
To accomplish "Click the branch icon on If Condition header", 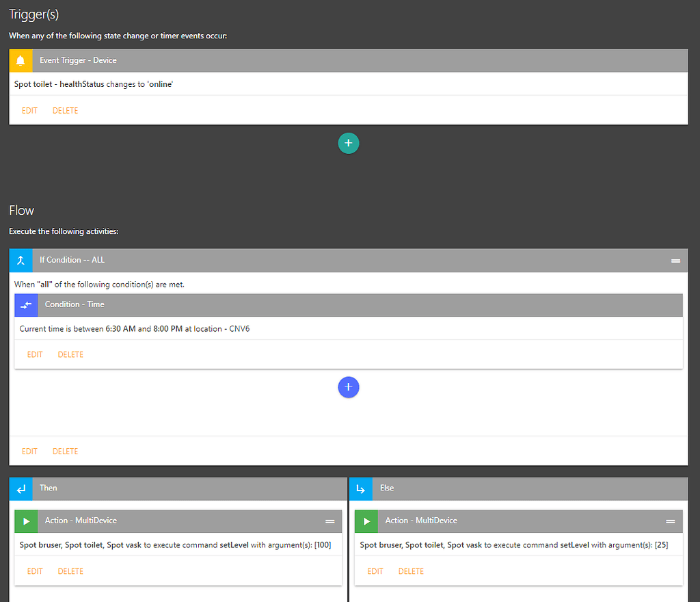I will coord(21,260).
